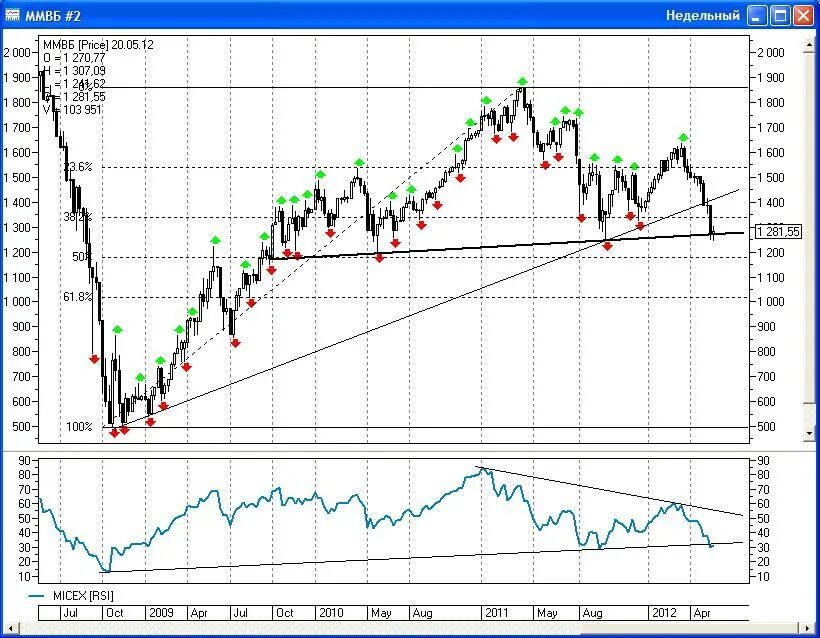Minimize the ММВБ #2 chart window
The height and width of the screenshot is (638, 820).
click(757, 16)
